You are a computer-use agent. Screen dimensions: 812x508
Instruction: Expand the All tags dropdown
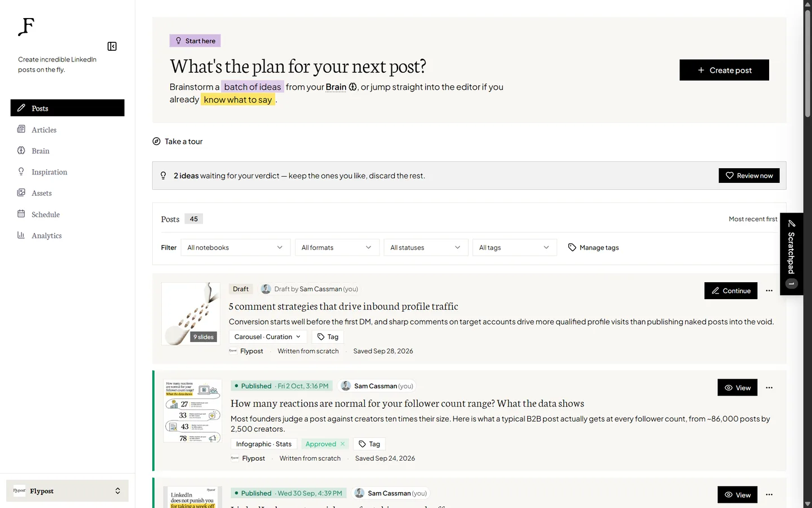[x=514, y=248]
